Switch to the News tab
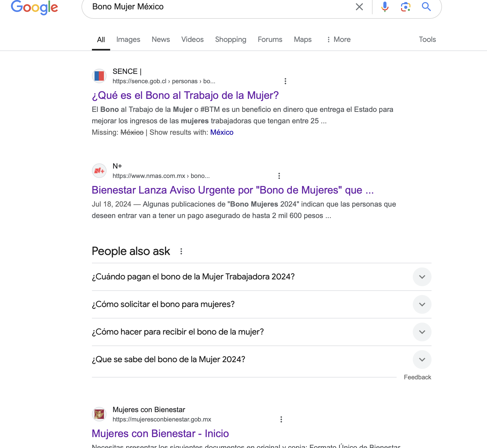Screen dimensions: 487x448 161,40
